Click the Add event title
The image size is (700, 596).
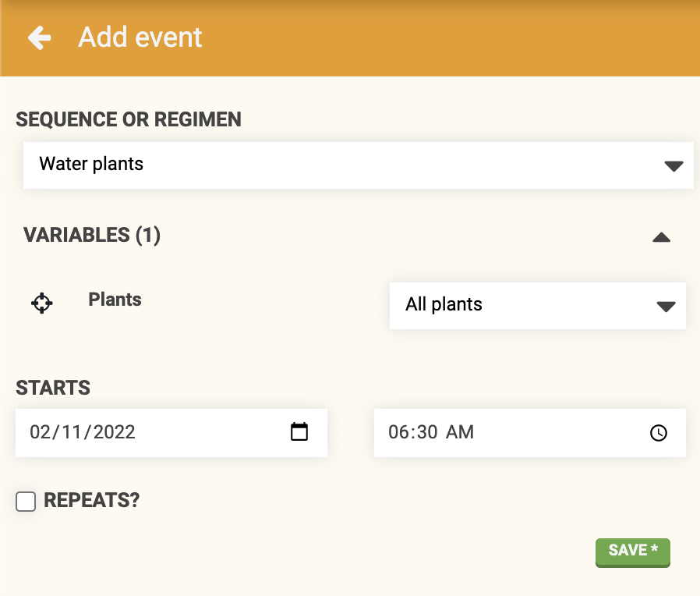click(x=140, y=37)
